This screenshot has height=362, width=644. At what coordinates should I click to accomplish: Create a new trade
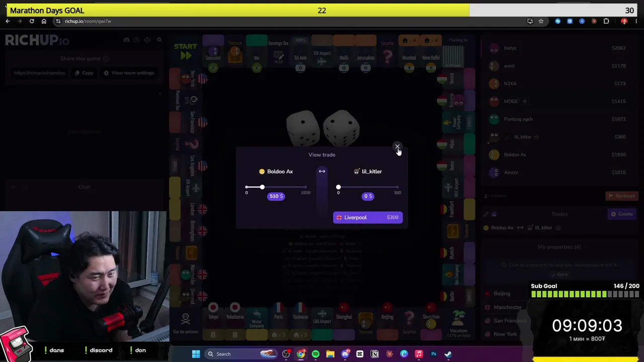(x=622, y=214)
